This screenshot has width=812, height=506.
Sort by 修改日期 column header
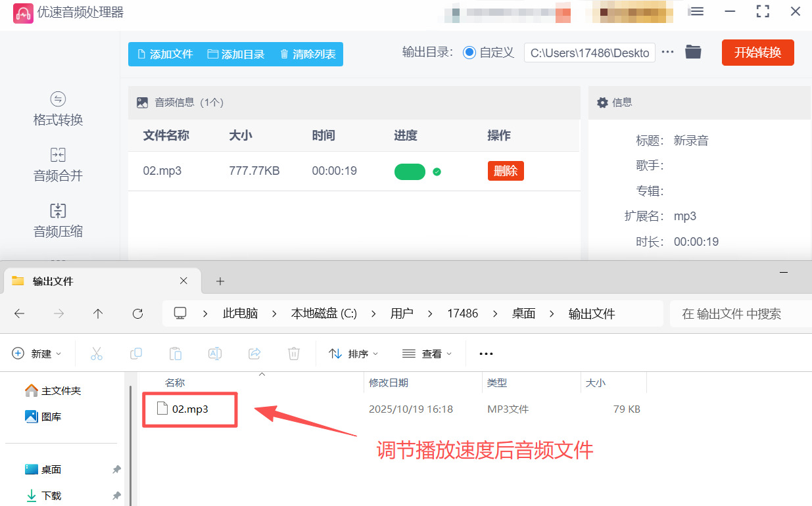[389, 382]
